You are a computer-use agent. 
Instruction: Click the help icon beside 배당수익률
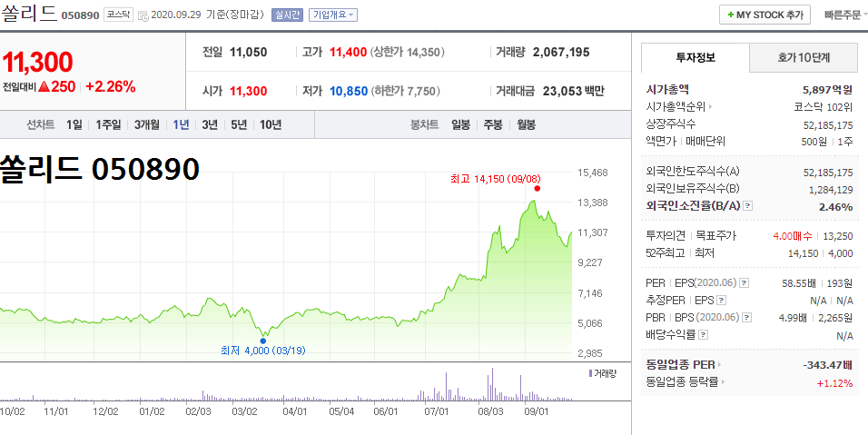tap(703, 335)
